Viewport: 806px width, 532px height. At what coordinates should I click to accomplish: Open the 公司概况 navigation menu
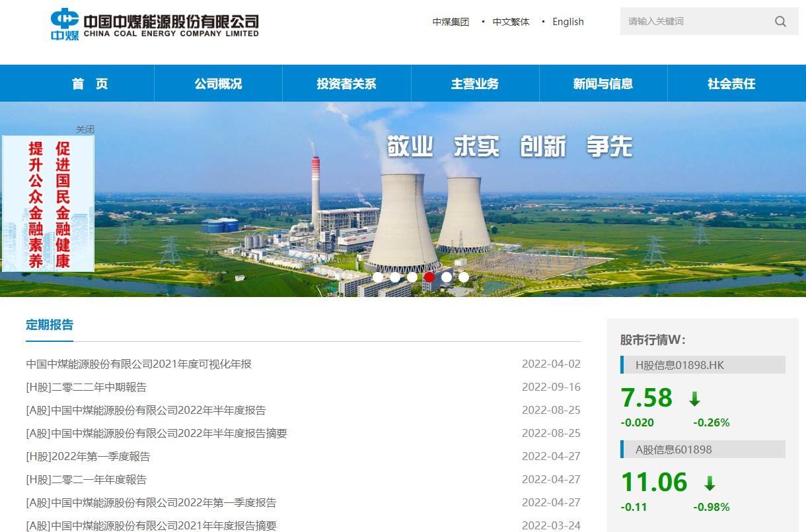coord(218,84)
